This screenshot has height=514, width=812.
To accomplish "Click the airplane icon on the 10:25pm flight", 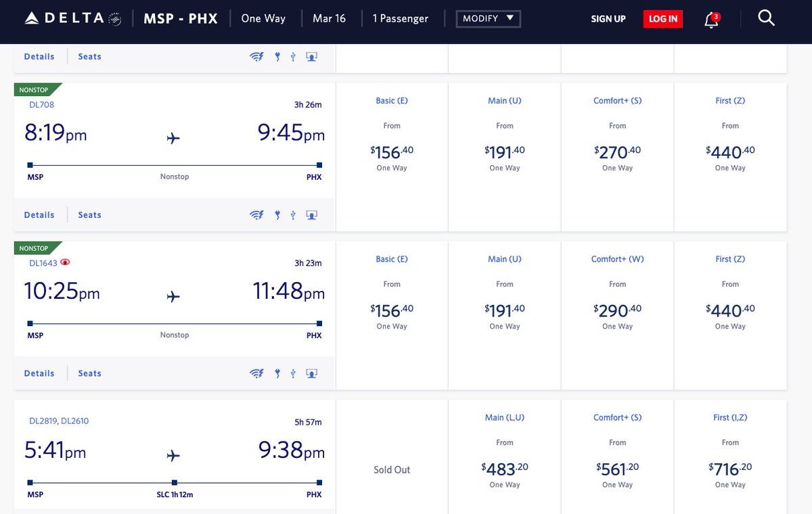I will click(173, 296).
